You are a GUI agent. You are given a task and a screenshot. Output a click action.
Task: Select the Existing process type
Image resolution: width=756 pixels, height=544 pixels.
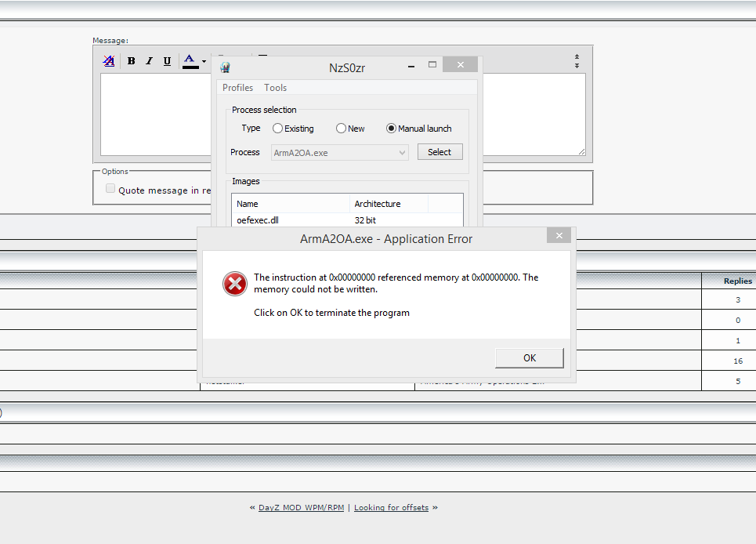click(293, 129)
